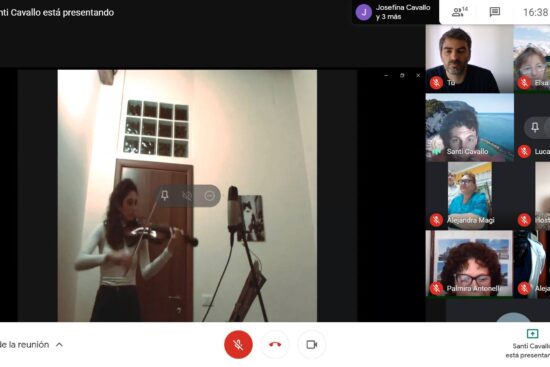Image resolution: width=550 pixels, height=367 pixels.
Task: Open the Santi Cavallo presenting screen icon
Action: click(532, 333)
